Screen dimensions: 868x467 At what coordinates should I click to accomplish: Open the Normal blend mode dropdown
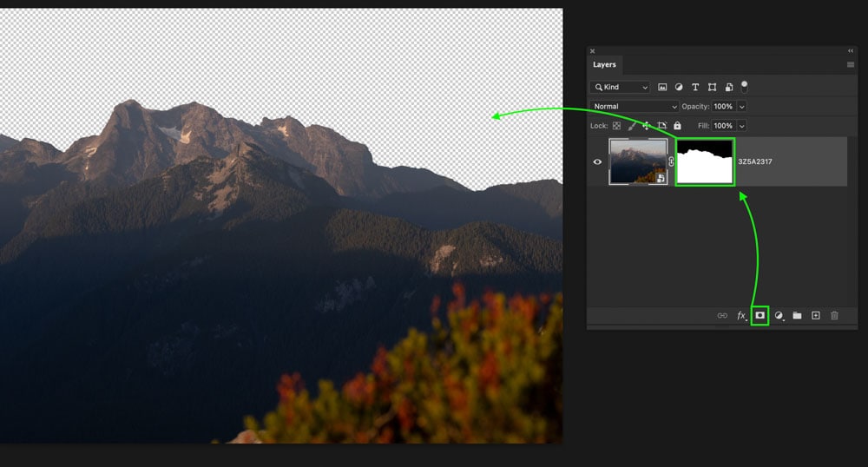tap(634, 106)
